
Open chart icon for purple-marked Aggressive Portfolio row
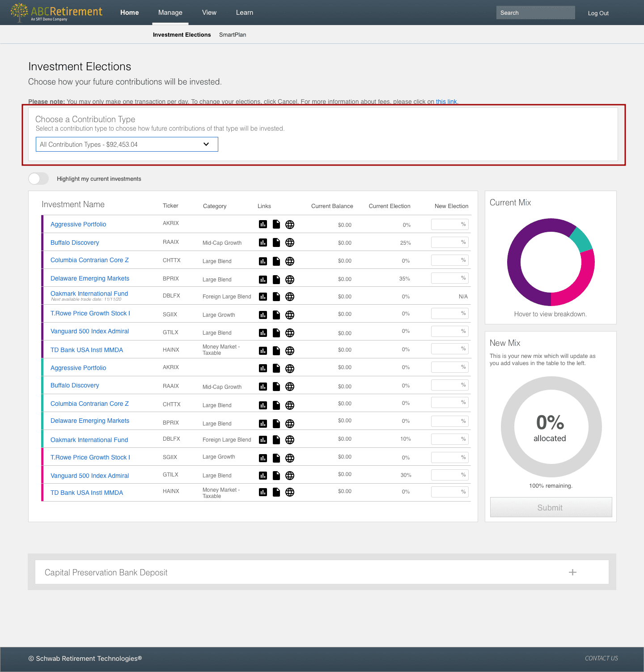coord(263,224)
